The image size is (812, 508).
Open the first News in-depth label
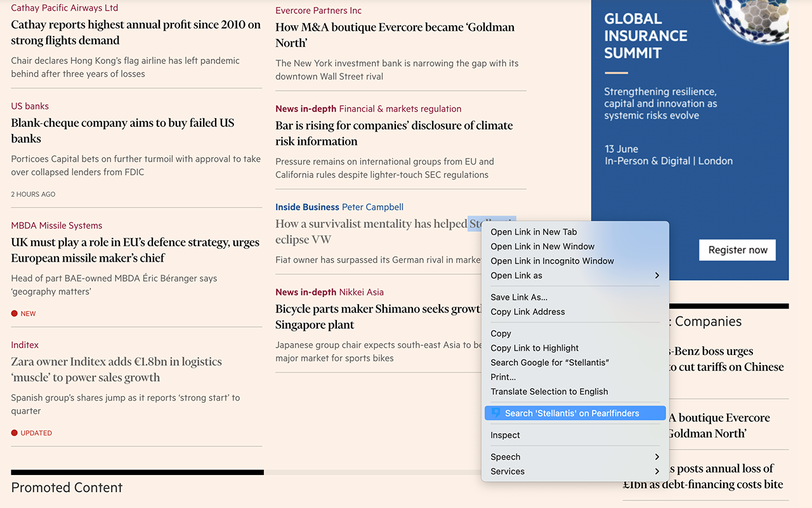point(306,109)
